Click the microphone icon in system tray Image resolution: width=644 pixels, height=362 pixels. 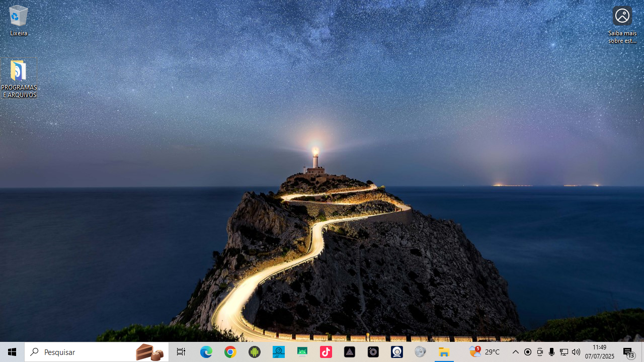coord(552,352)
